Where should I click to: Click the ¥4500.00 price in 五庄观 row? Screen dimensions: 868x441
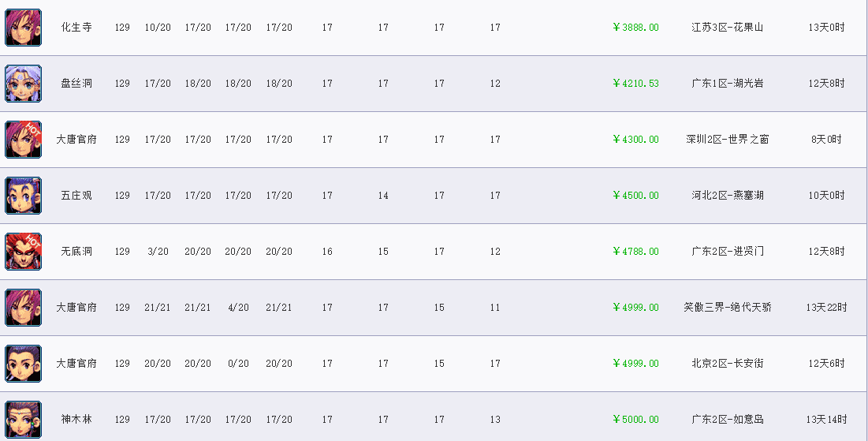pyautogui.click(x=635, y=195)
